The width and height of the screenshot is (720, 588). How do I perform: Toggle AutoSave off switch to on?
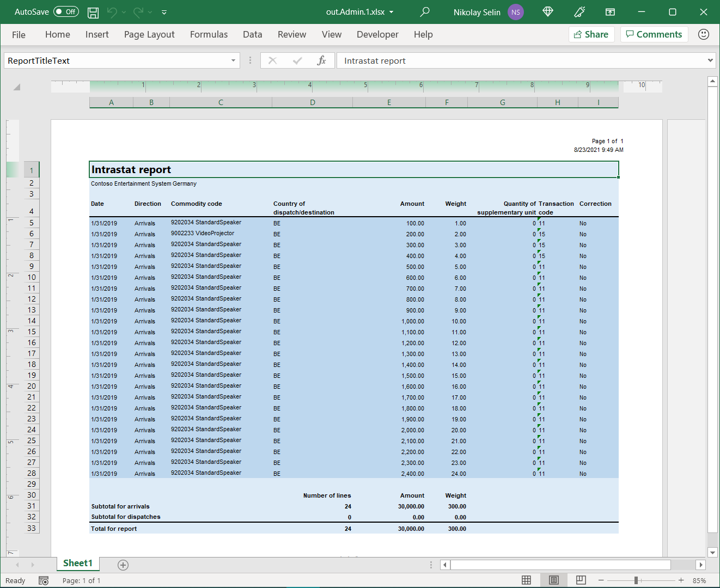point(65,11)
